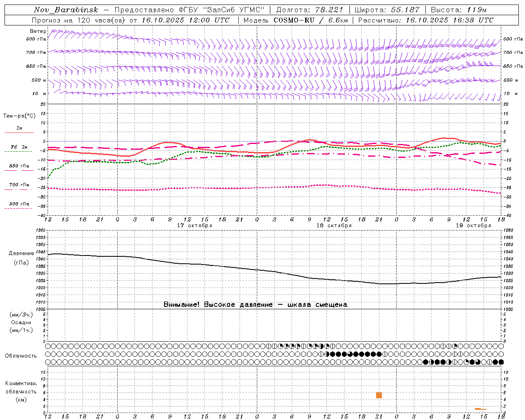Screen dimensions: 525x420
Task: Click the 500 м wind level label on the left
Action: pyautogui.click(x=39, y=80)
